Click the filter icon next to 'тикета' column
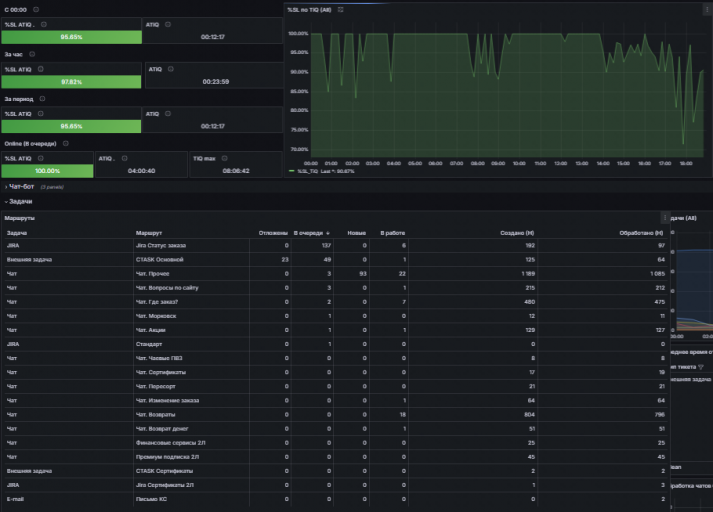 click(701, 367)
